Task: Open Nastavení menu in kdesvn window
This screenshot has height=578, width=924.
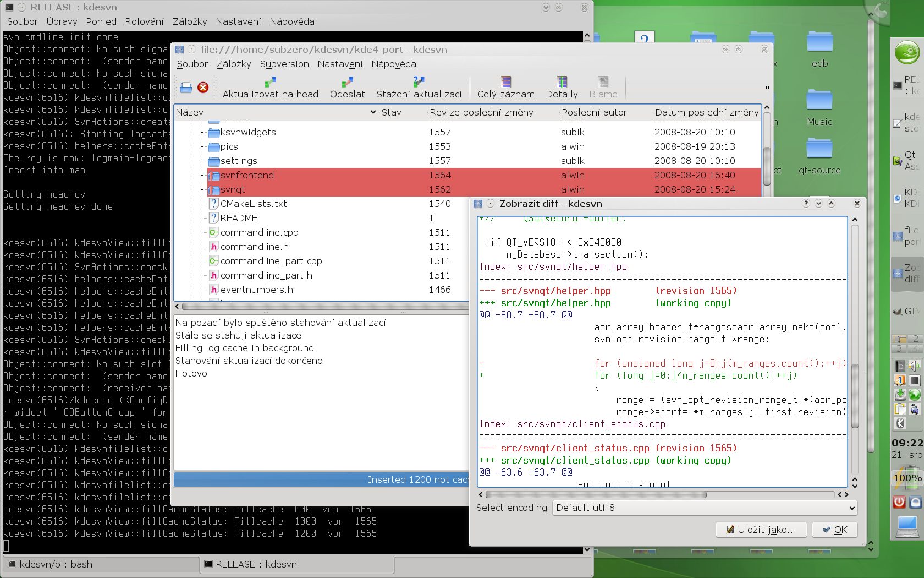Action: point(340,64)
